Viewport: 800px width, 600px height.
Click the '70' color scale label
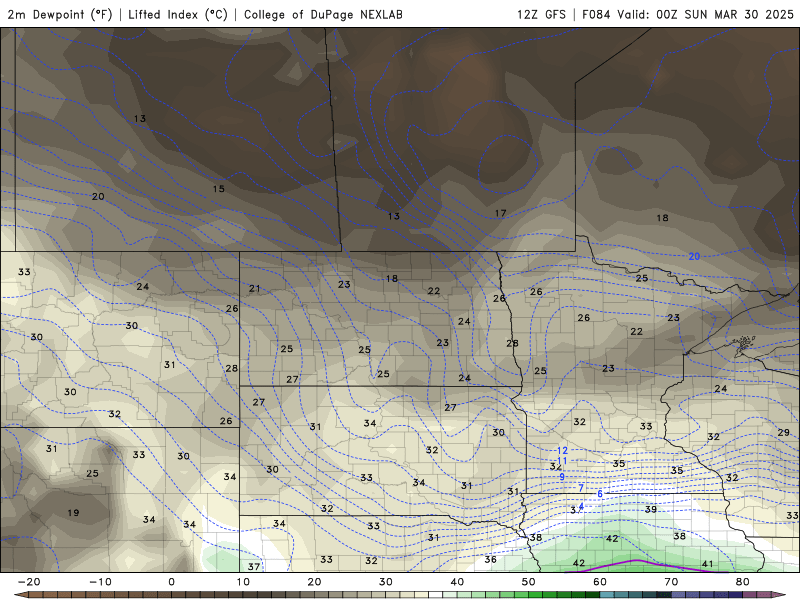coord(671,582)
